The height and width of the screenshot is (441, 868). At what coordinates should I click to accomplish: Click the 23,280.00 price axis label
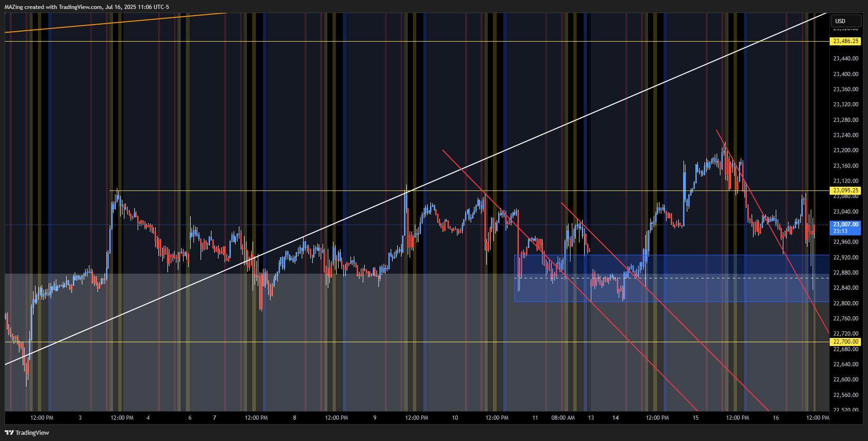tap(846, 120)
